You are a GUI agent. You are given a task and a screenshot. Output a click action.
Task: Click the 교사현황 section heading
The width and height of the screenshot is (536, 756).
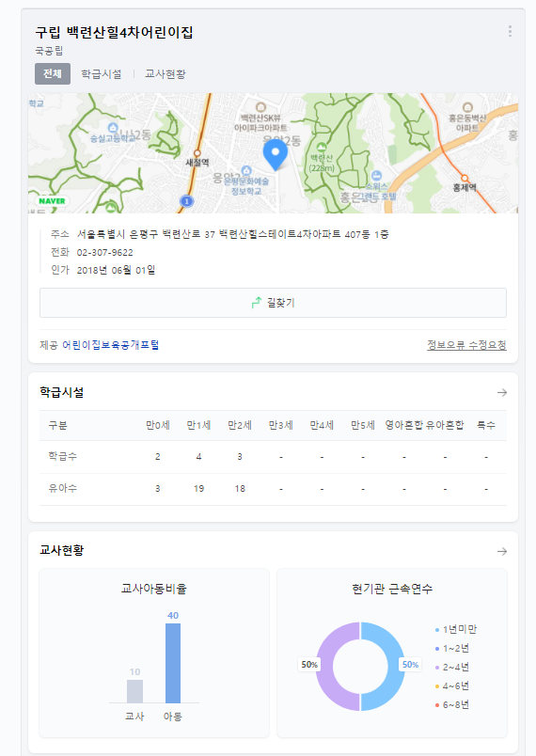coord(62,551)
